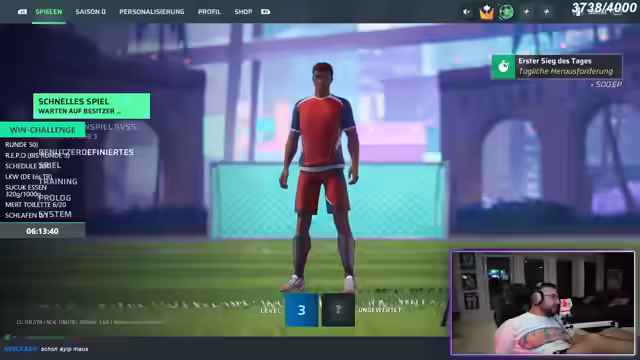This screenshot has width=640, height=360.
Task: Click the 06:13:40 timer overlay
Action: [x=42, y=231]
